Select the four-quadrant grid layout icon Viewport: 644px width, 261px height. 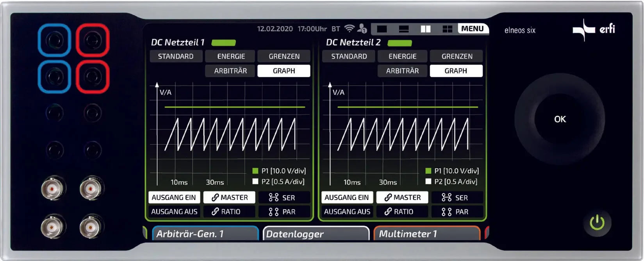(447, 29)
